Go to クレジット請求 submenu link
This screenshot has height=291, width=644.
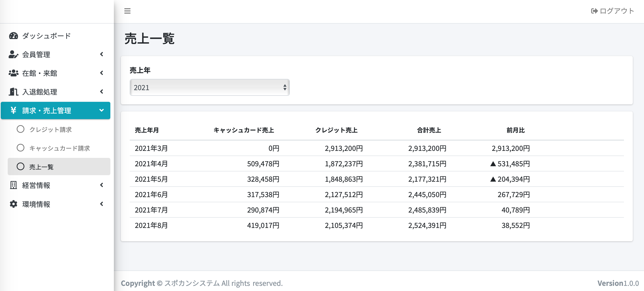click(x=50, y=129)
